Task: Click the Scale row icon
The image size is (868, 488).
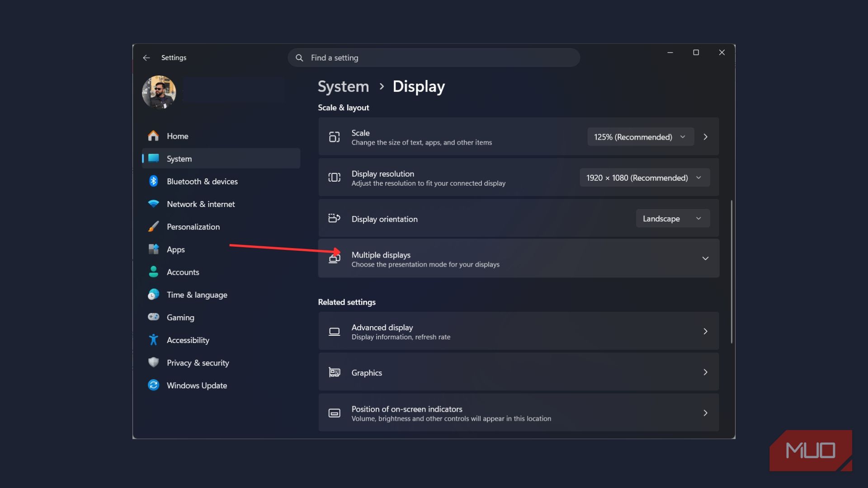Action: click(334, 137)
